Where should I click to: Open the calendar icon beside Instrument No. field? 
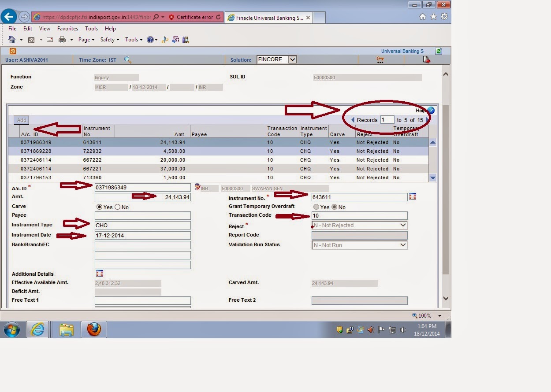click(413, 196)
